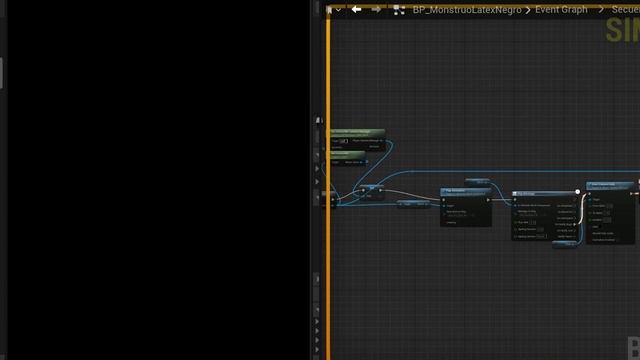Image resolution: width=640 pixels, height=360 pixels.
Task: Select the Play Montage node header
Action: (544, 193)
